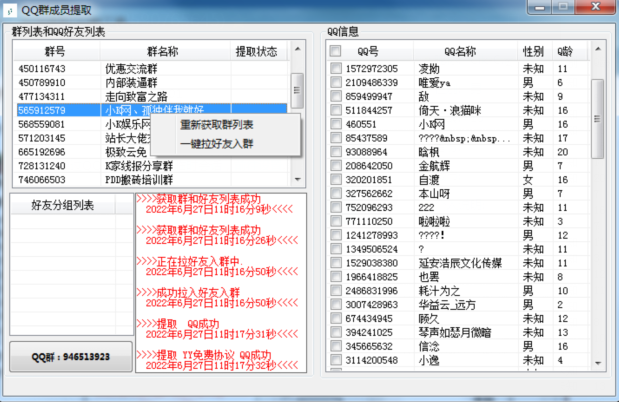Choose 重新获取群列表 from the context menu
Viewport: 619px width, 402px height.
pos(216,125)
